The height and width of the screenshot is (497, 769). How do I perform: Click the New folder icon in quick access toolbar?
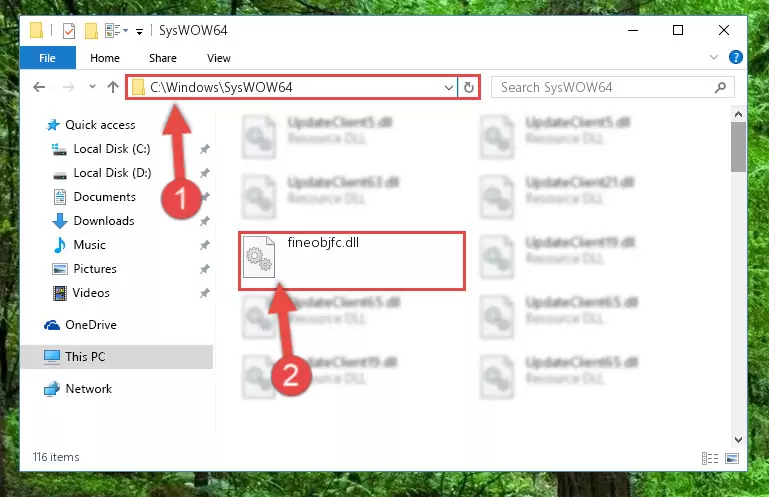click(91, 31)
